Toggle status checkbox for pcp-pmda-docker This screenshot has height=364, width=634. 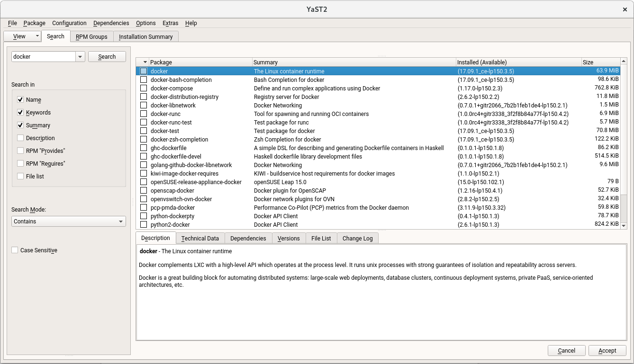point(144,207)
